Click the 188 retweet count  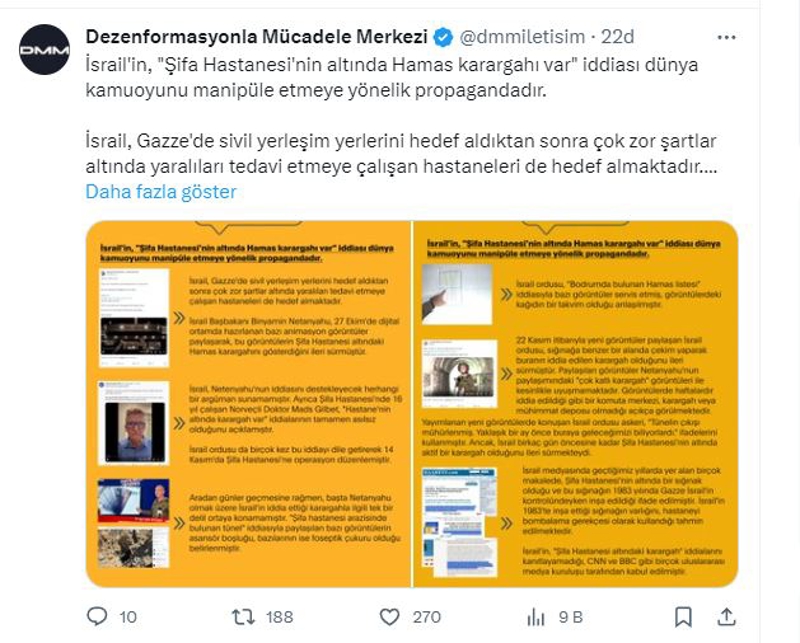click(280, 617)
